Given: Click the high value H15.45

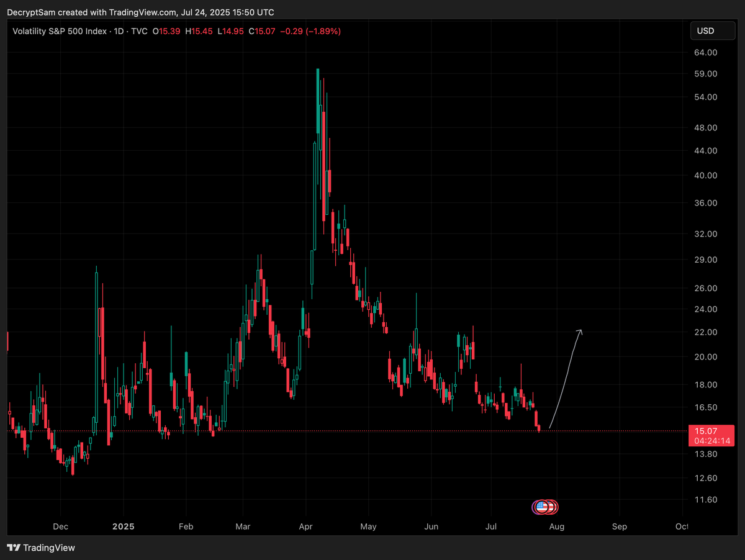Looking at the screenshot, I should point(199,31).
